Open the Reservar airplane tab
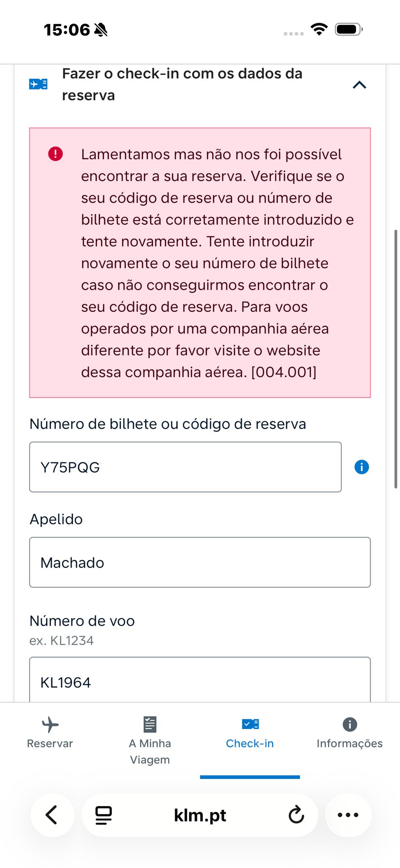This screenshot has width=400, height=868. [50, 733]
